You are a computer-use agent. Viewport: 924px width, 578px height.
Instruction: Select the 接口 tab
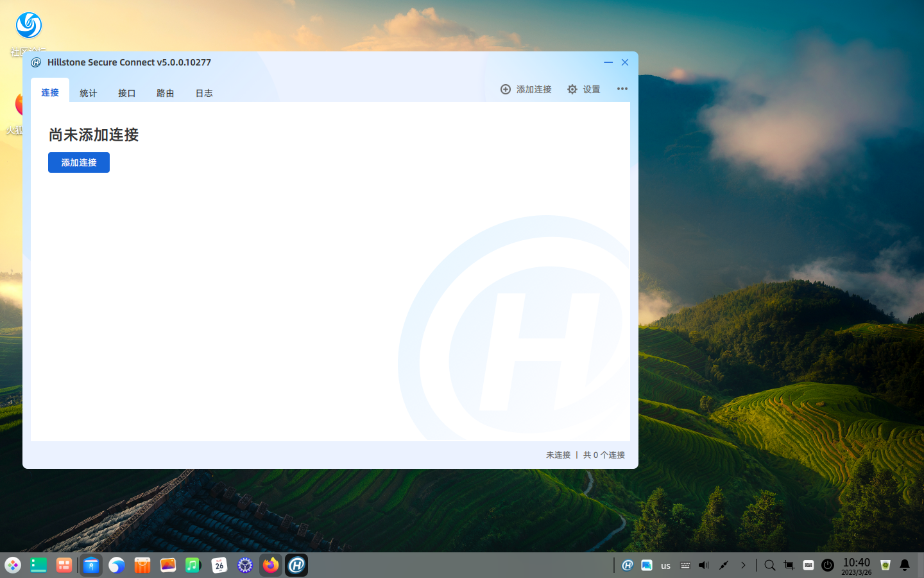pos(127,93)
